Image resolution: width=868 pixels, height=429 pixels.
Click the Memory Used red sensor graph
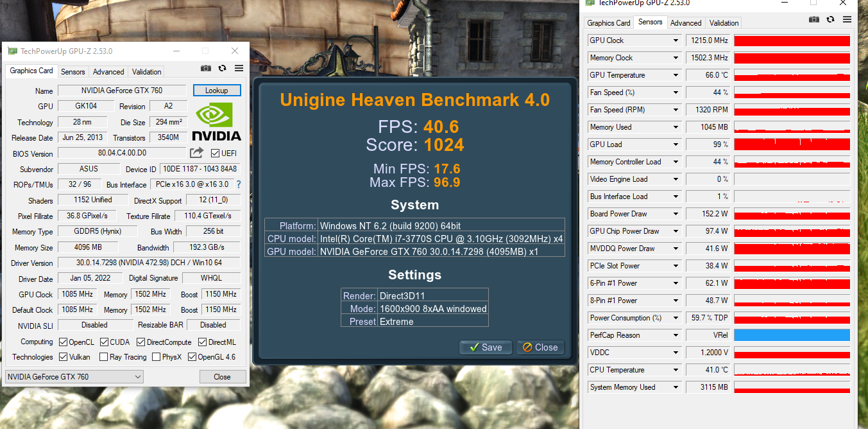click(x=792, y=127)
